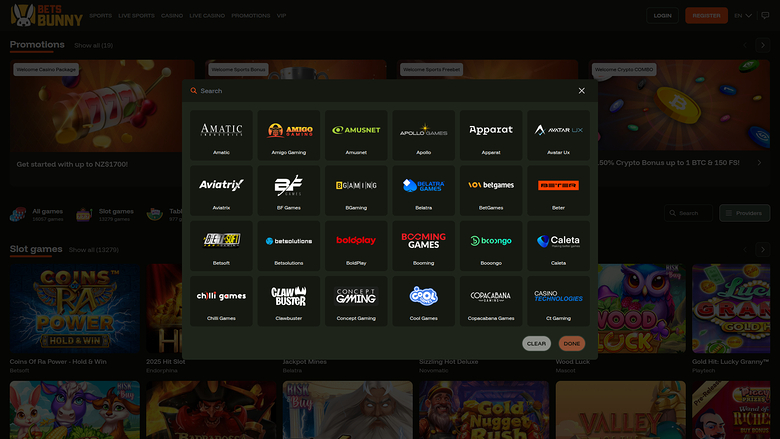This screenshot has width=780, height=439.
Task: Open Gold Hit Lucky Granny thumbnail
Action: 731,308
